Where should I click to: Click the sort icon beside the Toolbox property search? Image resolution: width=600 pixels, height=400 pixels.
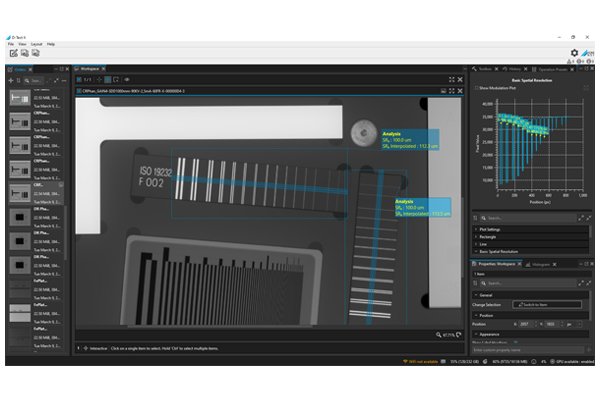[x=476, y=218]
